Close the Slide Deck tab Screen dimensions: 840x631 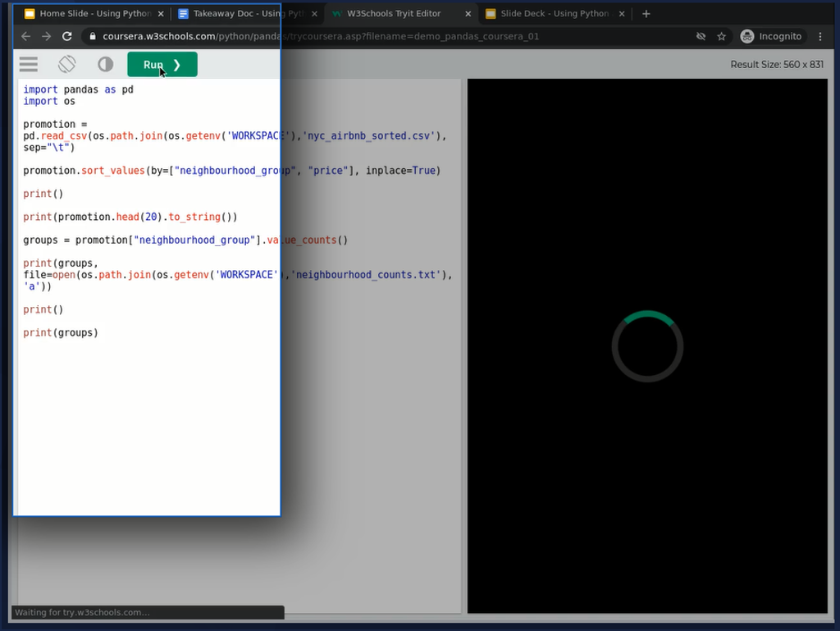(623, 14)
